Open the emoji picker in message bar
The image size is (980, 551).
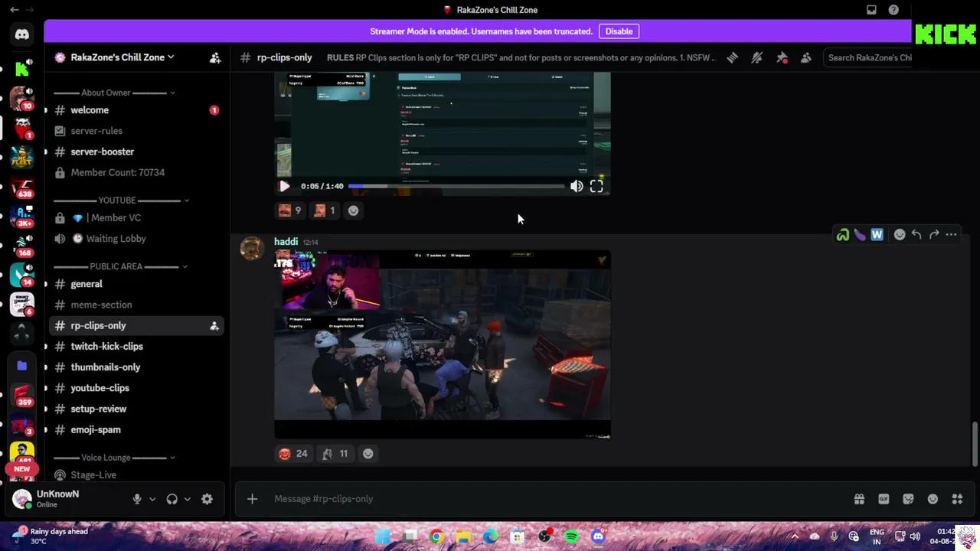[933, 499]
